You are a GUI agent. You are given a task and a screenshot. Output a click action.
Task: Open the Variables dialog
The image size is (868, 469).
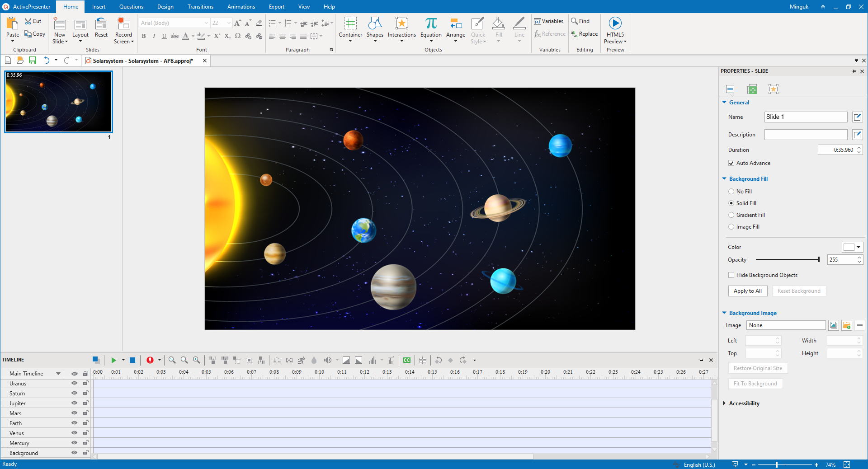[549, 21]
